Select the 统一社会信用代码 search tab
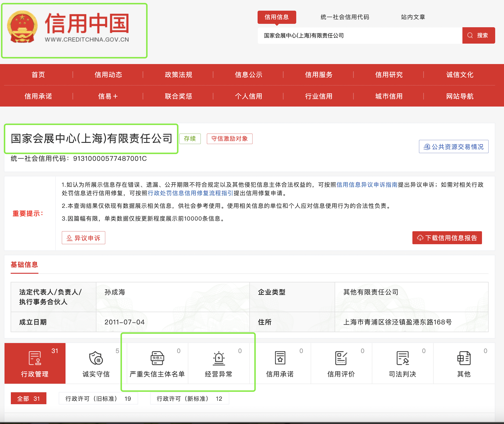 (345, 17)
